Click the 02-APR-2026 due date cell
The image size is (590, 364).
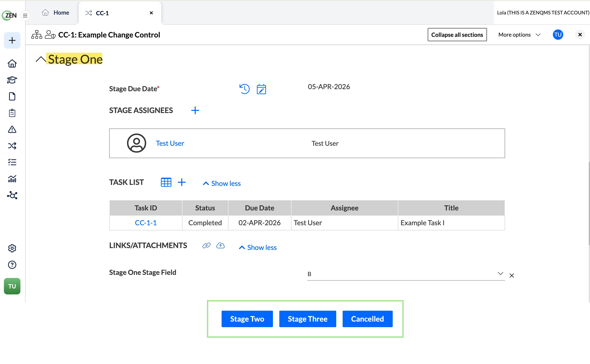(260, 223)
